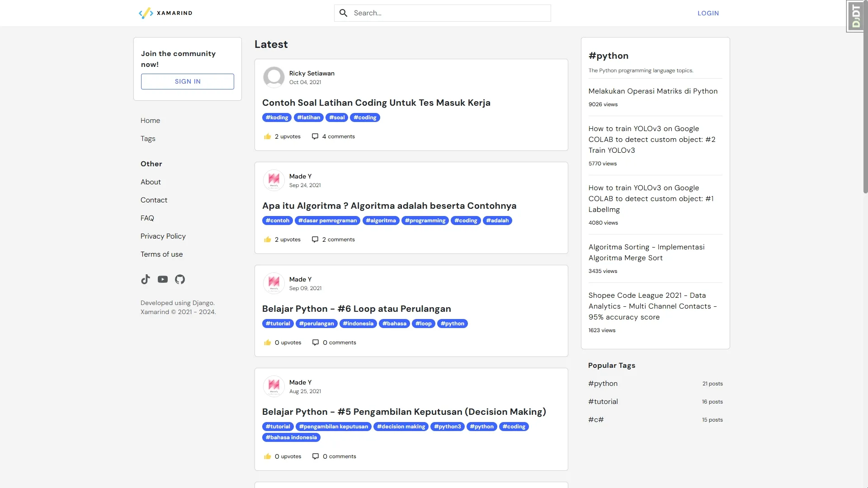Viewport: 868px width, 488px height.
Task: Go to Home in the sidebar
Action: click(x=150, y=121)
